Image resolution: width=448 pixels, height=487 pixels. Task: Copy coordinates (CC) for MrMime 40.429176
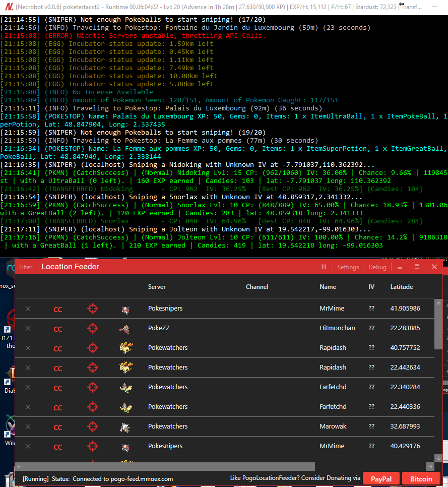(x=58, y=447)
